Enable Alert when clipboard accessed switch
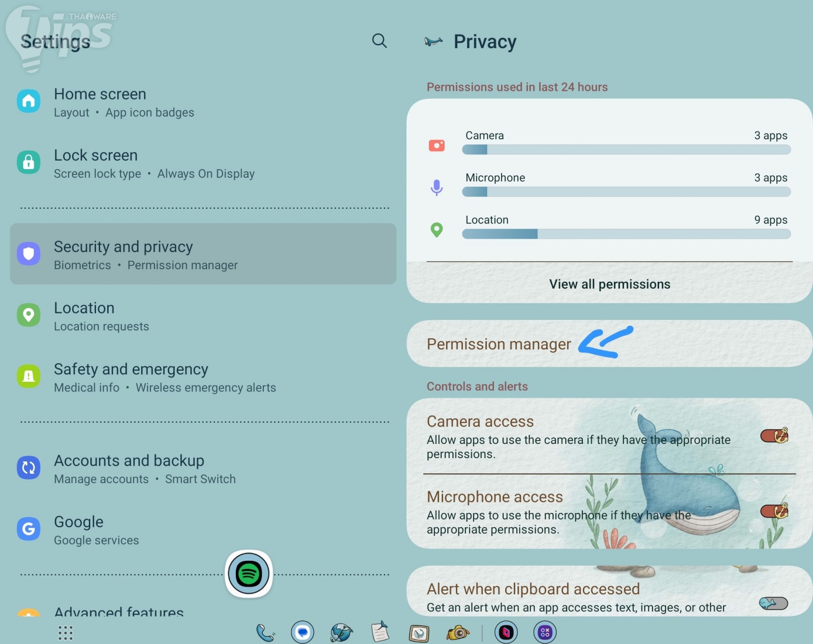 coord(773,603)
